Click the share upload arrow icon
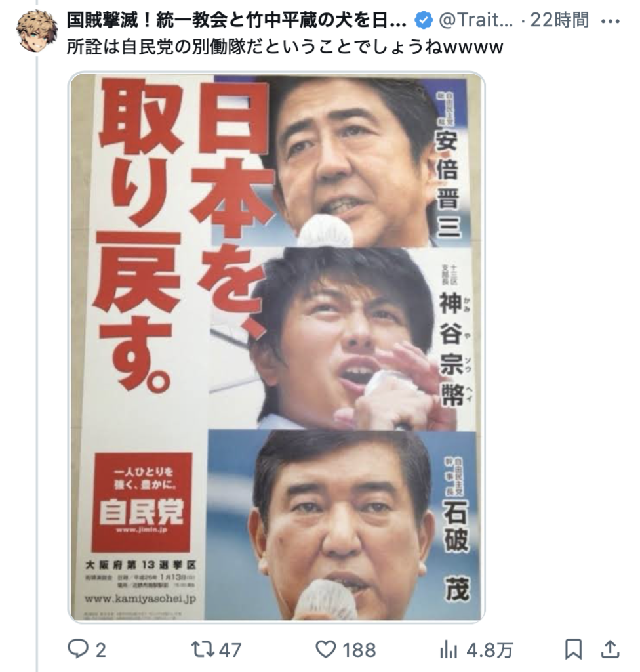640x672 pixels. pyautogui.click(x=610, y=649)
